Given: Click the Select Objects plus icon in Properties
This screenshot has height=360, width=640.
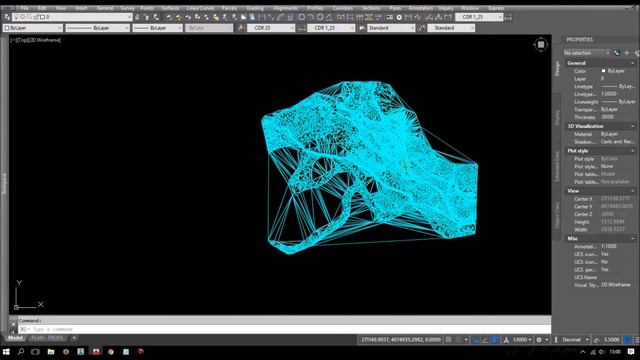Looking at the screenshot, I should pyautogui.click(x=627, y=53).
